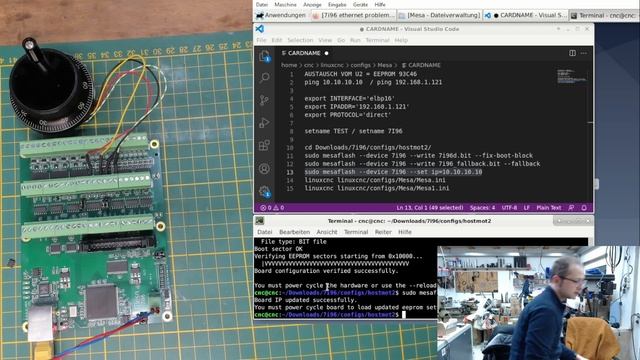The height and width of the screenshot is (360, 640).
Task: Open Source Control view in activity bar
Action: 264,100
